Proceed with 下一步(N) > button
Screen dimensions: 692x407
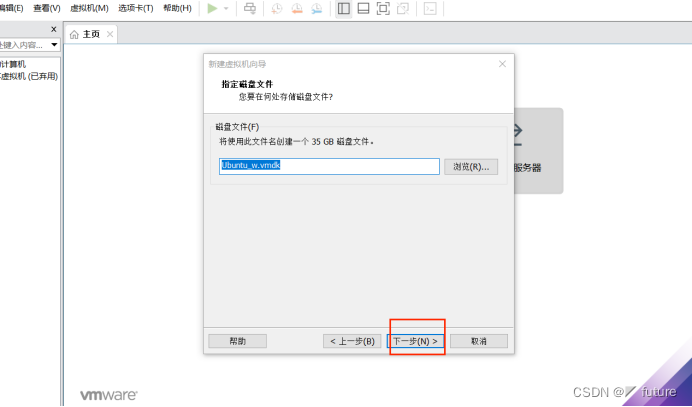click(415, 341)
